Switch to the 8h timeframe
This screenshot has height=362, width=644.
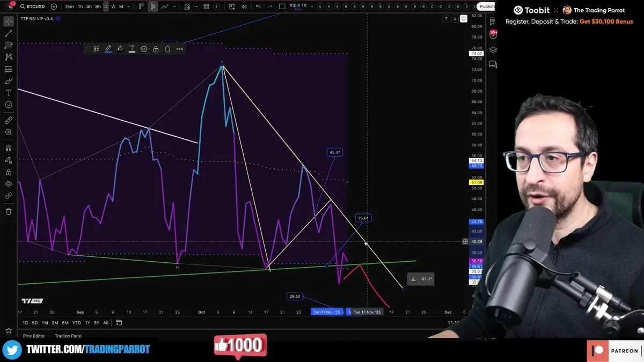[x=98, y=6]
